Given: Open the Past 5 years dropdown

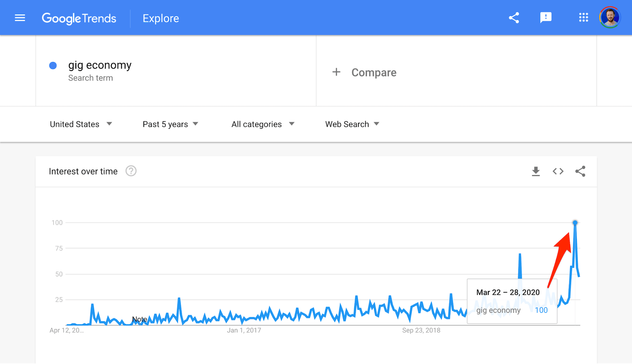Looking at the screenshot, I should (170, 124).
